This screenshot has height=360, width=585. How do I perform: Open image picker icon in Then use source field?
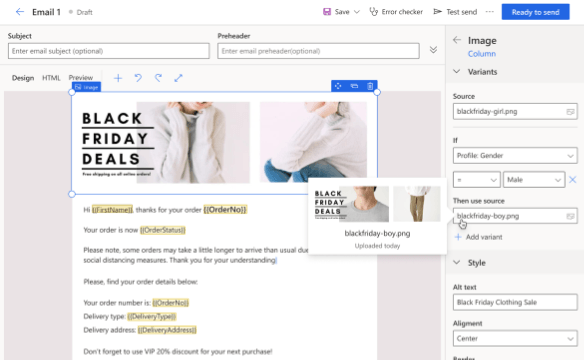coord(570,216)
